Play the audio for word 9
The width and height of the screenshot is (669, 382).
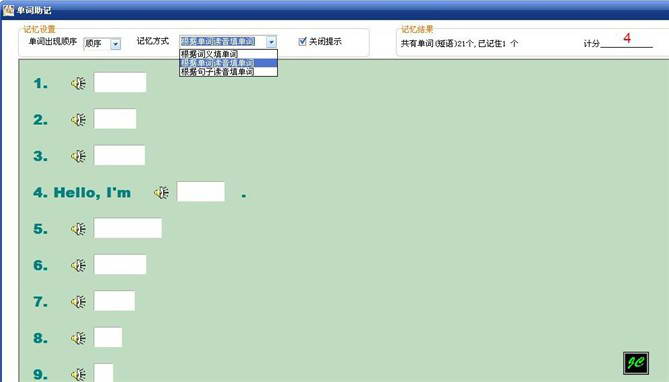pos(79,375)
